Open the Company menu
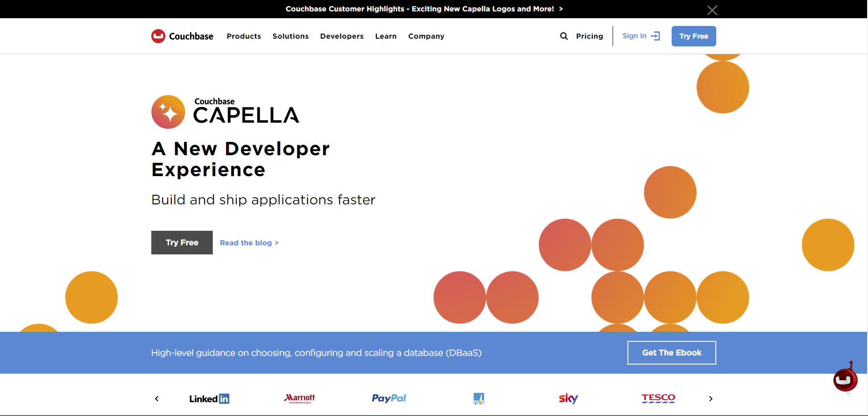868x416 pixels. 426,36
